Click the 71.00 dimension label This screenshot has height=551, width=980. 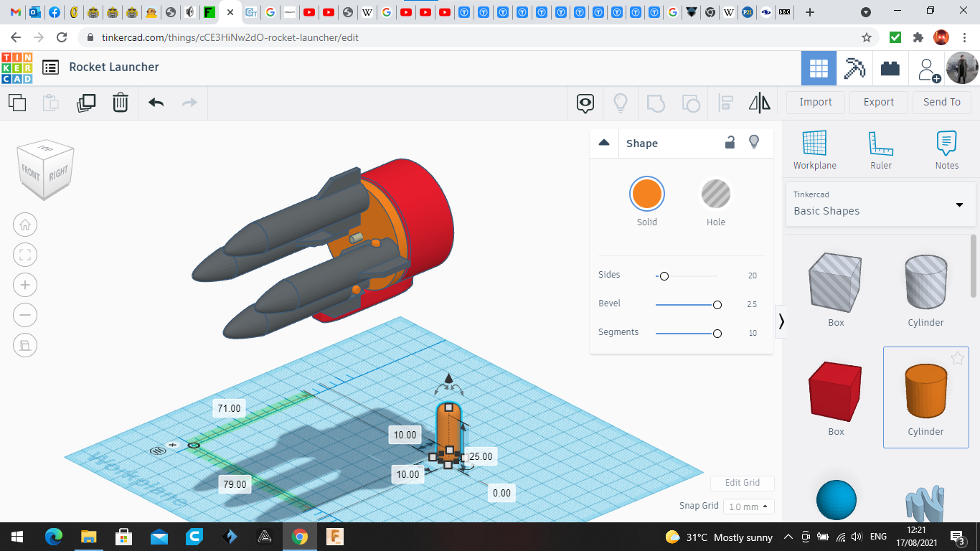(x=229, y=408)
